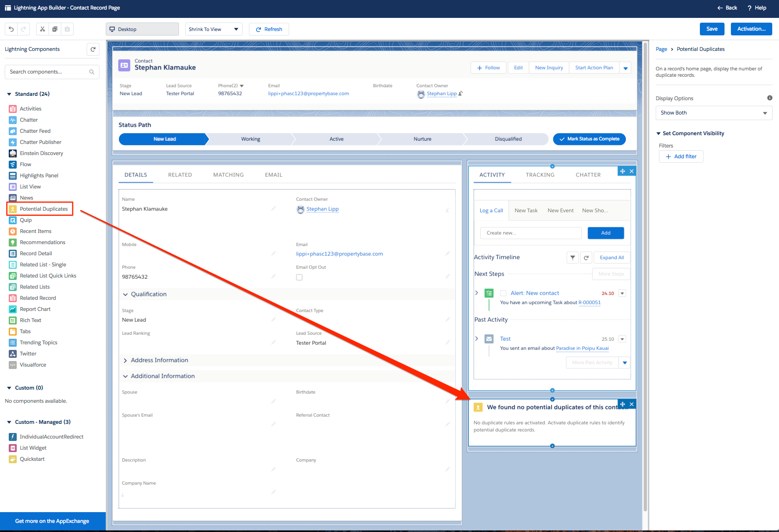Select the Quip component icon
The width and height of the screenshot is (779, 532).
(x=13, y=220)
